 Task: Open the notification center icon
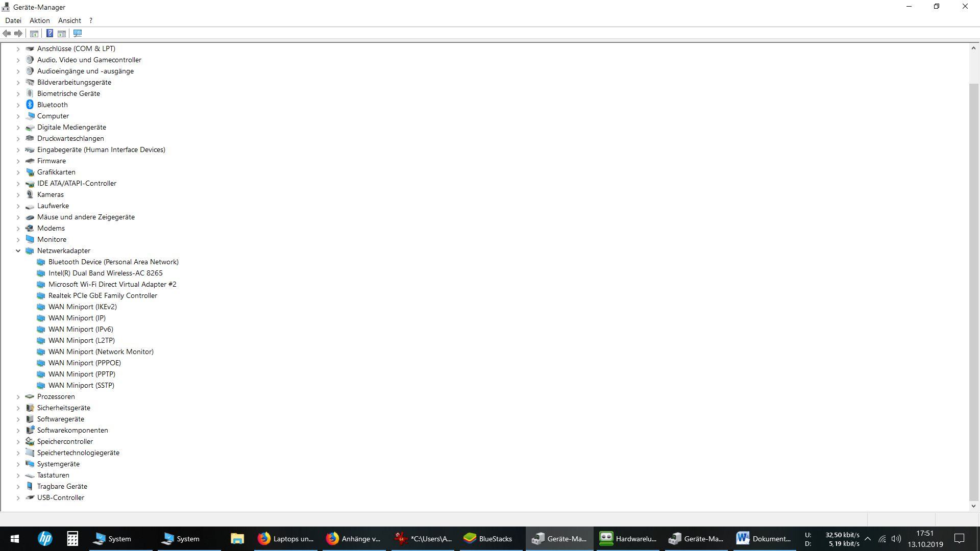(960, 539)
